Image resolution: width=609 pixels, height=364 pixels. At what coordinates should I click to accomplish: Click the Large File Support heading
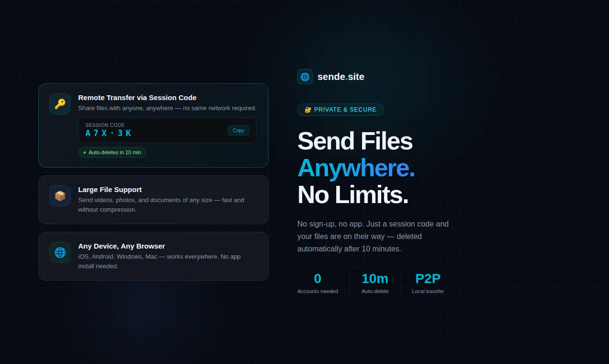coord(110,190)
